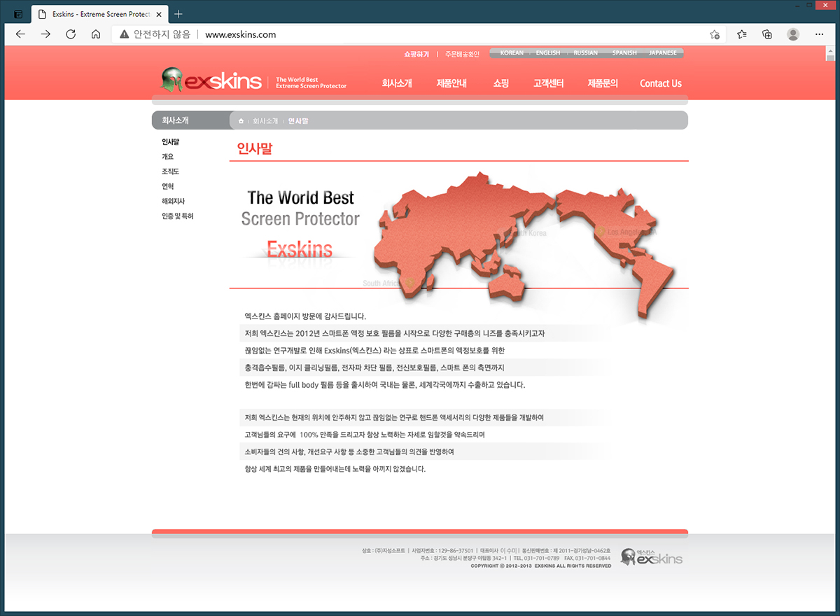Add page to favorites star icon
The image size is (840, 616).
click(x=714, y=34)
